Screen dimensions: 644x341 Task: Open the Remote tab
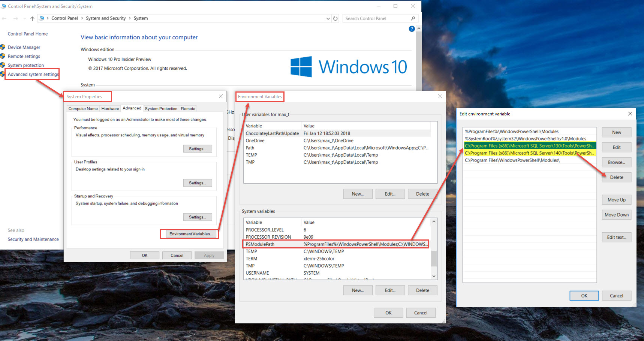188,109
